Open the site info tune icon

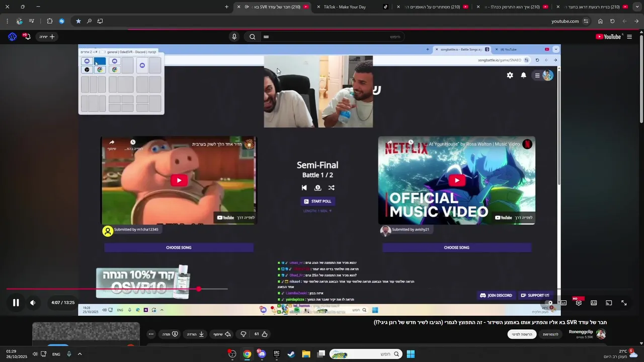[586, 21]
